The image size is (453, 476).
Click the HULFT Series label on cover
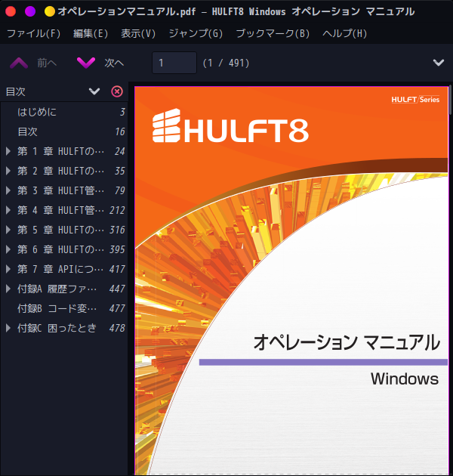pos(415,100)
